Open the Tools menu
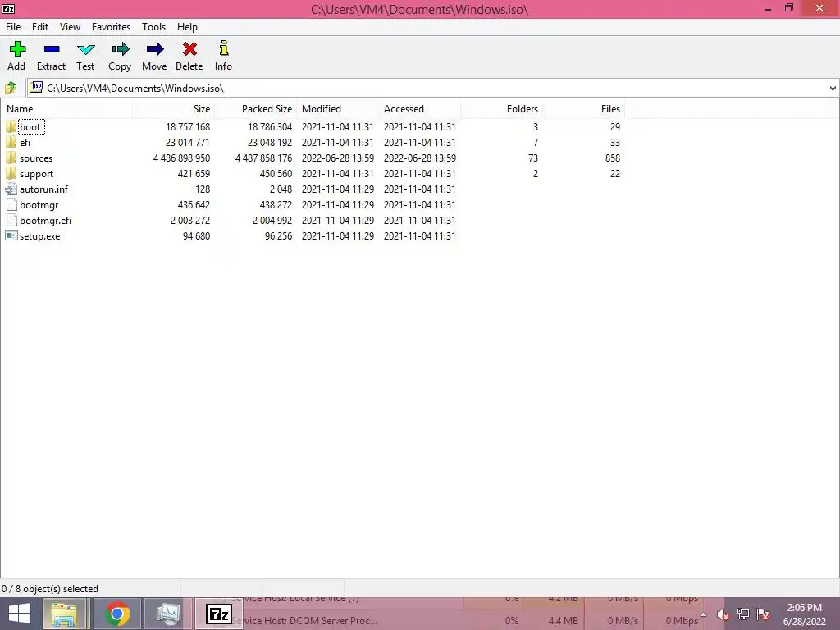 pos(153,27)
